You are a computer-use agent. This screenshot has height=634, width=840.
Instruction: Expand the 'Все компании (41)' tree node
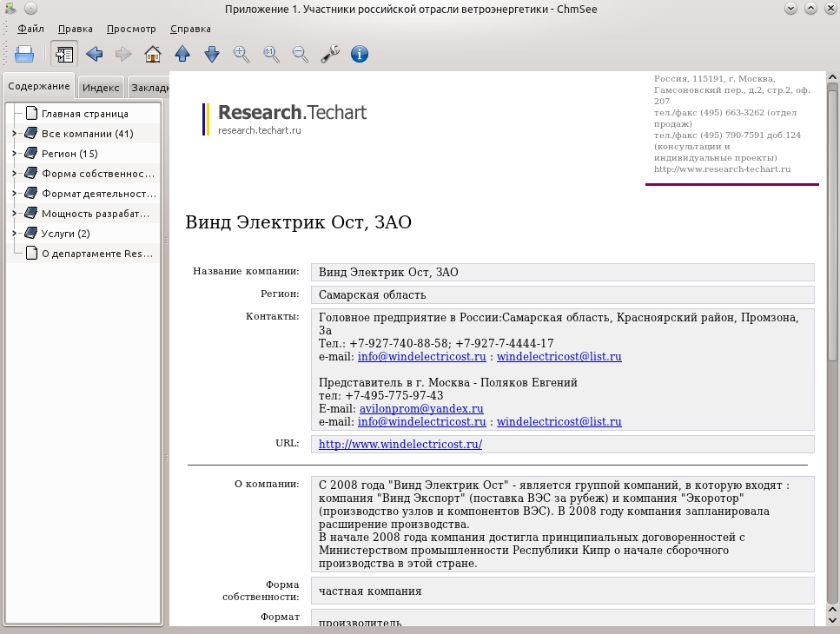point(15,134)
